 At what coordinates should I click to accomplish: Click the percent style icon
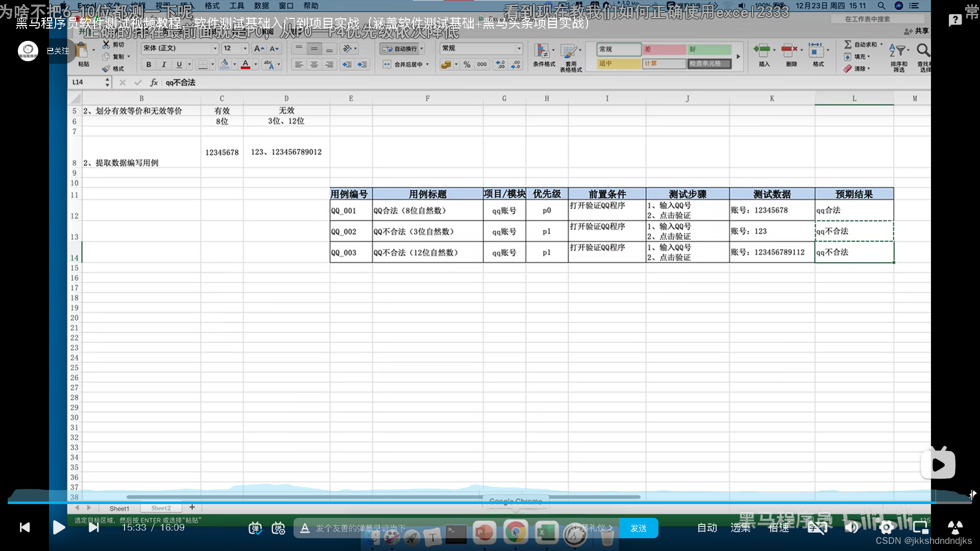click(467, 65)
